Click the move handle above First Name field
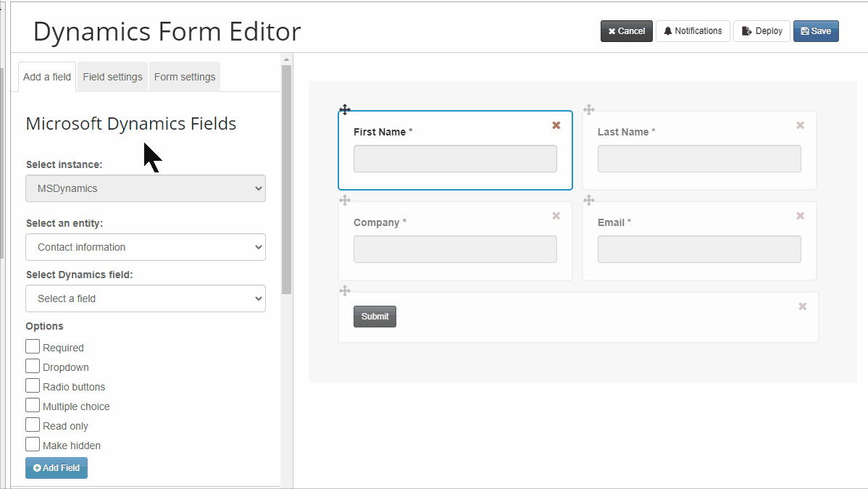This screenshot has width=868, height=489. point(345,109)
